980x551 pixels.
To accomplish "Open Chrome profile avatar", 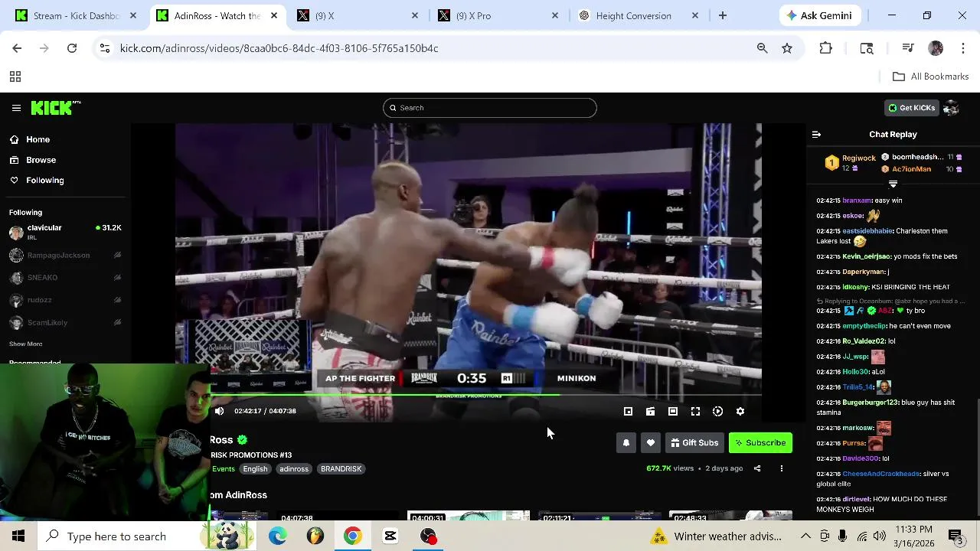I will pos(936,48).
